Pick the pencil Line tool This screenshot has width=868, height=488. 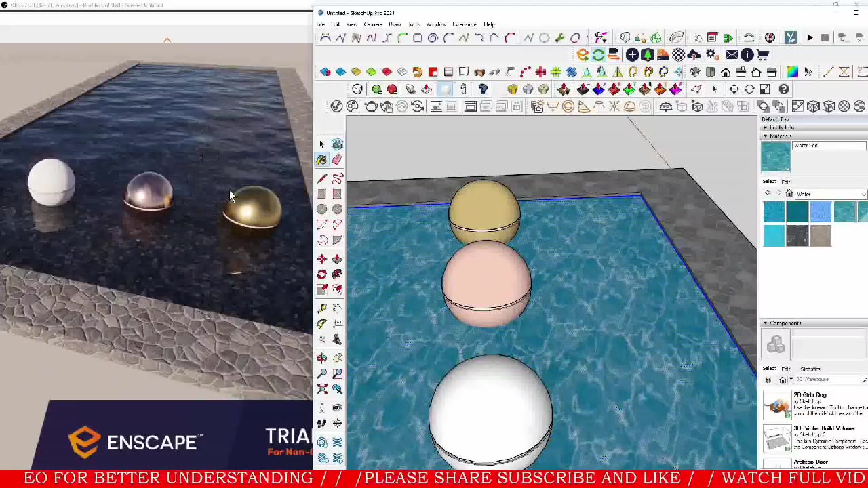pos(321,178)
